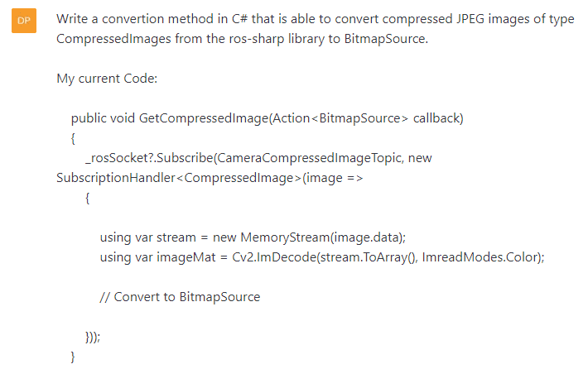
Task: Click the 'CameraCompressedImageTopic' argument
Action: click(x=309, y=158)
